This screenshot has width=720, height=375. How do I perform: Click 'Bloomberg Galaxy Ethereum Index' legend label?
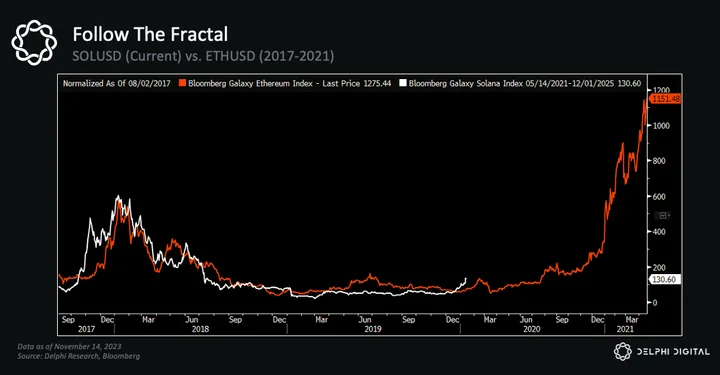click(x=250, y=83)
